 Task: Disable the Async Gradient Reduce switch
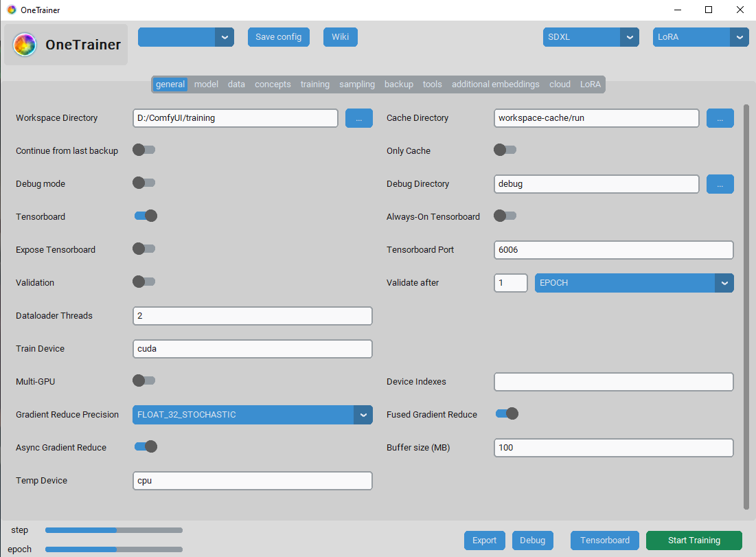pos(146,446)
